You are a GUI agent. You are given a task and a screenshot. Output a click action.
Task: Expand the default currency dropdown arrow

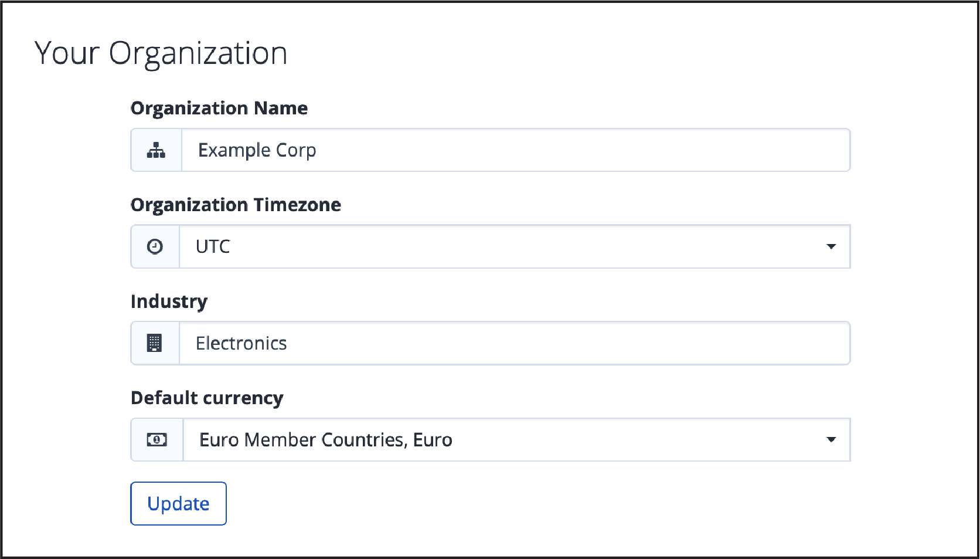pos(831,439)
